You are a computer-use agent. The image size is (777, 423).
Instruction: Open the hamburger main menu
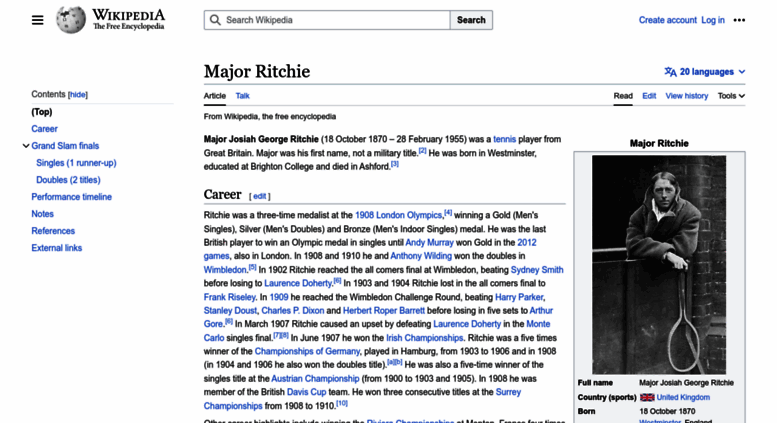click(38, 20)
